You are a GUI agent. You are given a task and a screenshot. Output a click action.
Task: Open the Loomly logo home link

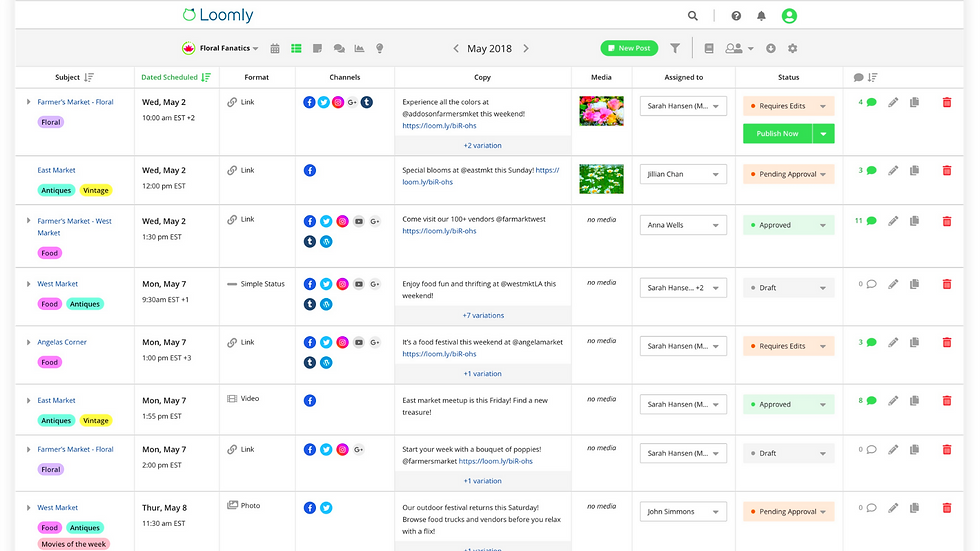(218, 15)
